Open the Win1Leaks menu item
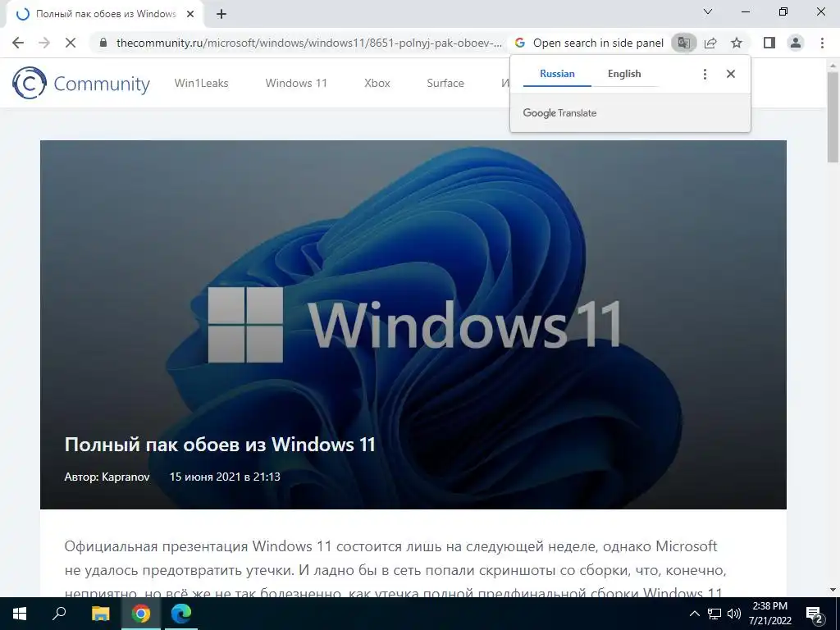Screen dimensions: 840x630 click(x=202, y=83)
